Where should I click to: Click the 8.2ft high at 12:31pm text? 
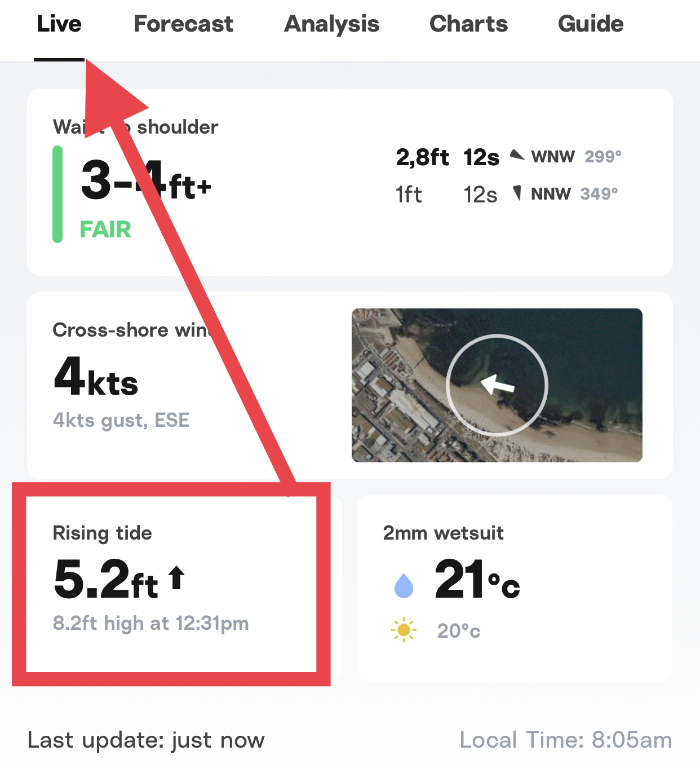pyautogui.click(x=150, y=624)
